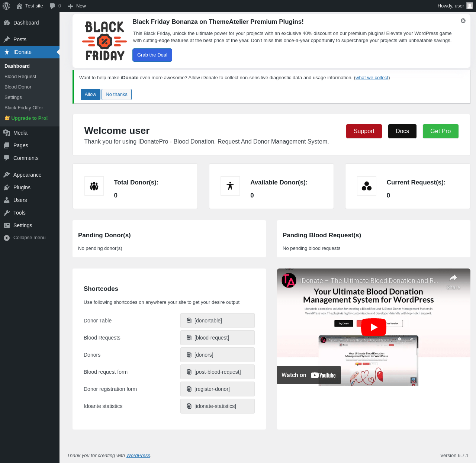Copy the [register-donor] shortcode icon
The width and height of the screenshot is (476, 463).
(189, 389)
